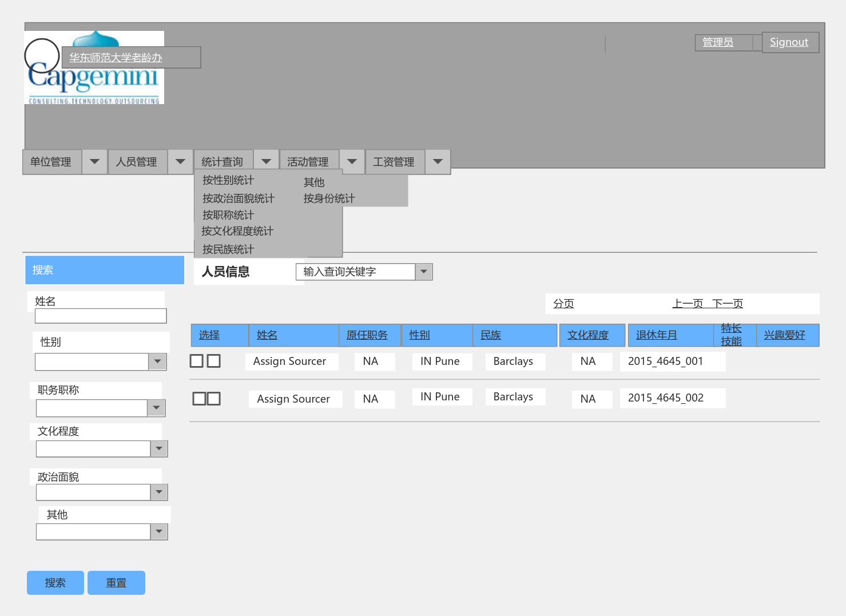Click the 搜索 button to search

pyautogui.click(x=55, y=582)
